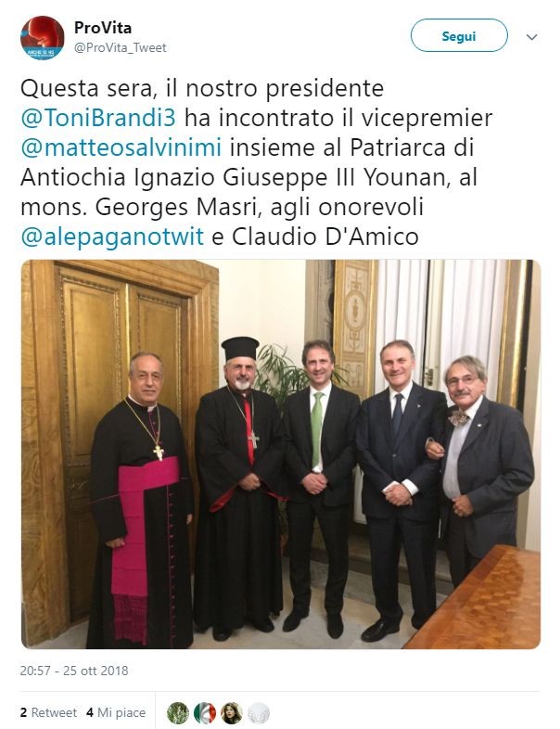Open the liker avatar showing a woman

point(232,712)
